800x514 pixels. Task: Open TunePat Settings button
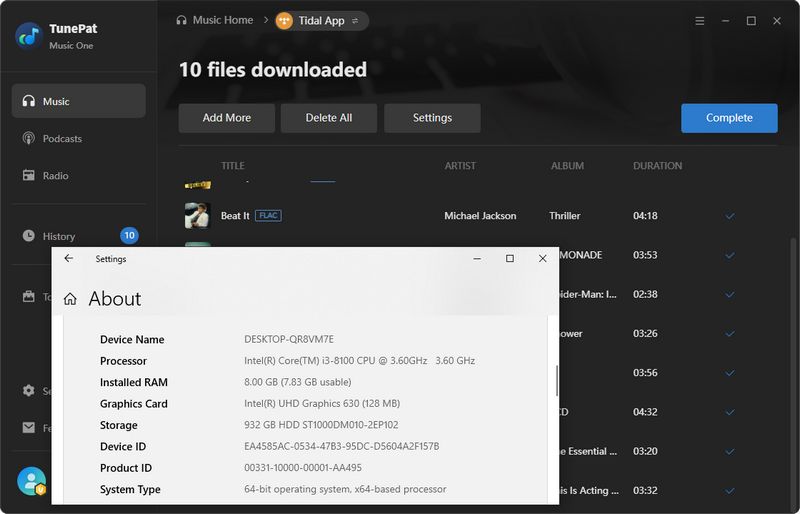[x=432, y=118]
